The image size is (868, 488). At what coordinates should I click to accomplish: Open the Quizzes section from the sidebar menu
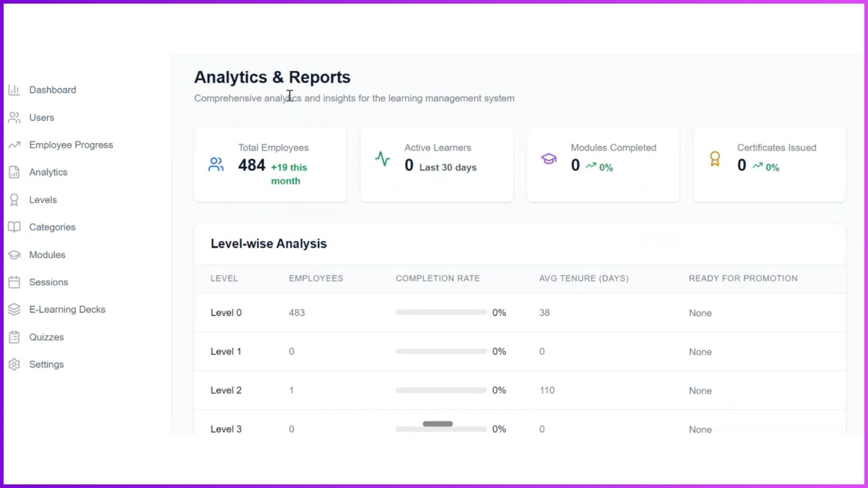pyautogui.click(x=46, y=337)
